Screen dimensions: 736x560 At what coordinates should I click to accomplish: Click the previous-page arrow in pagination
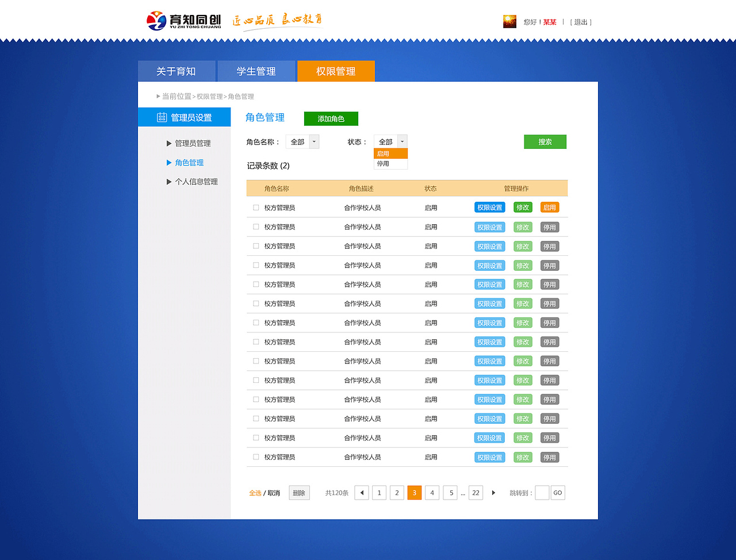coord(361,493)
